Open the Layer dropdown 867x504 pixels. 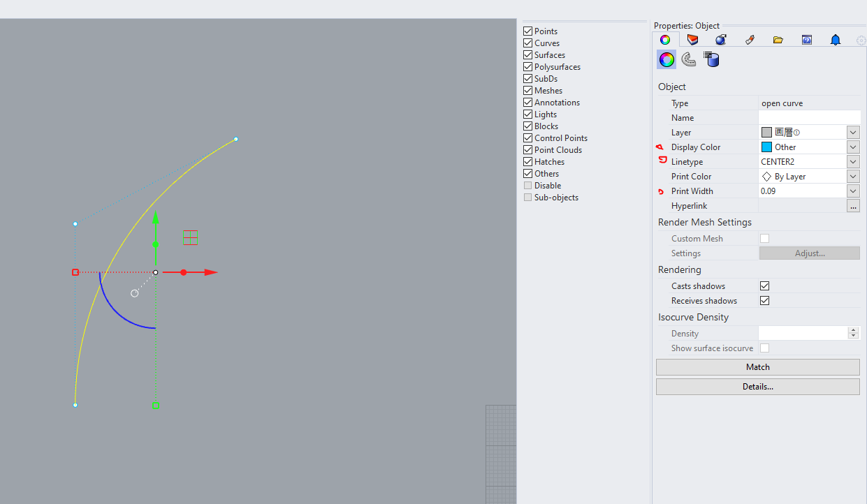[853, 132]
